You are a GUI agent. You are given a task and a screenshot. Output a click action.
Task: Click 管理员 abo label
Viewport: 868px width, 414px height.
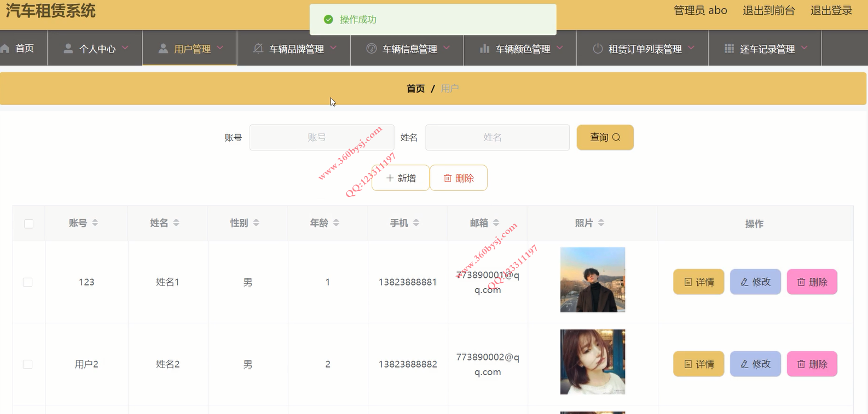coord(700,10)
